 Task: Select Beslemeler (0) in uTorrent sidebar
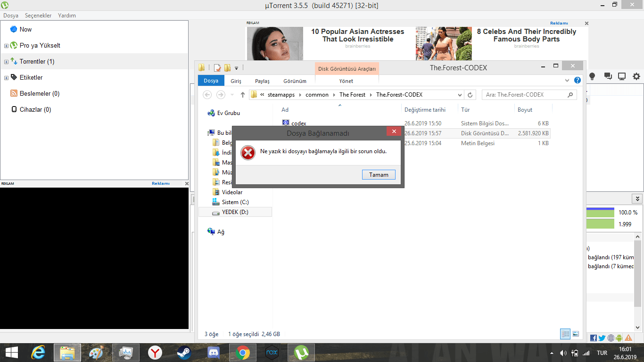(40, 93)
